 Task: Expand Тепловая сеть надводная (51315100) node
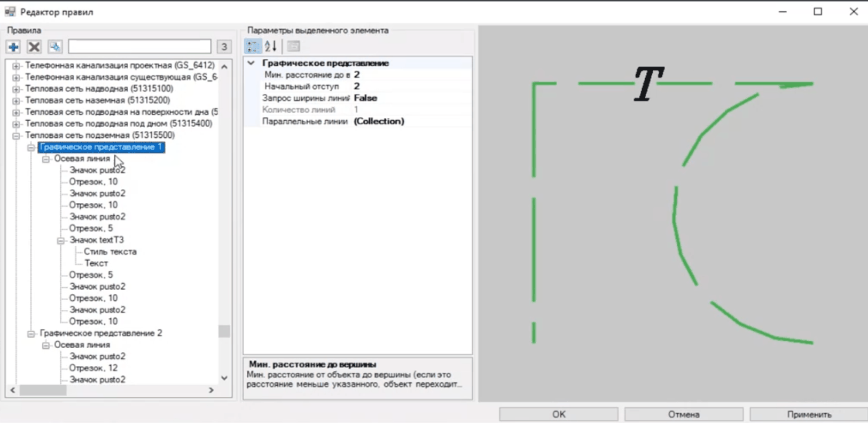(16, 89)
